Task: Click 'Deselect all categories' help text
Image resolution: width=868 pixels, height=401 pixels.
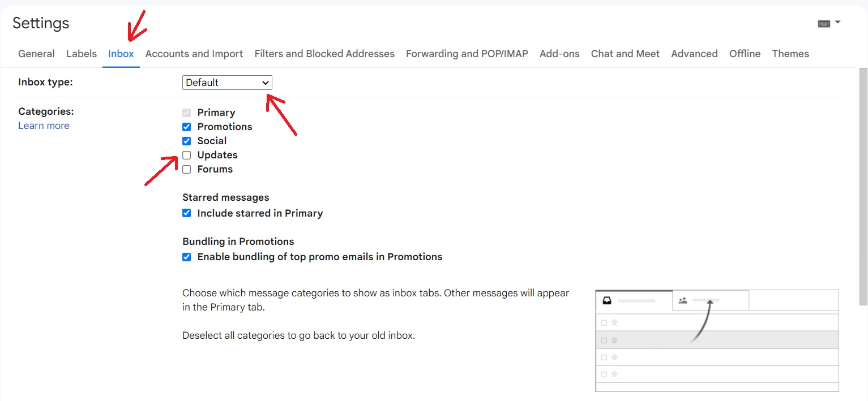Action: tap(299, 335)
